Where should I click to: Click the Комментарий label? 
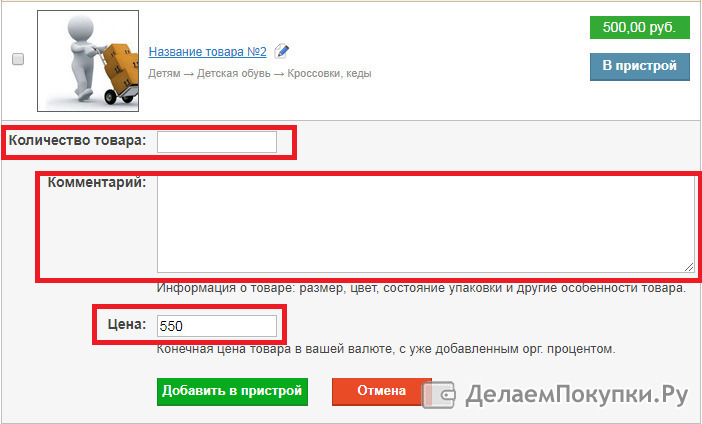(97, 183)
